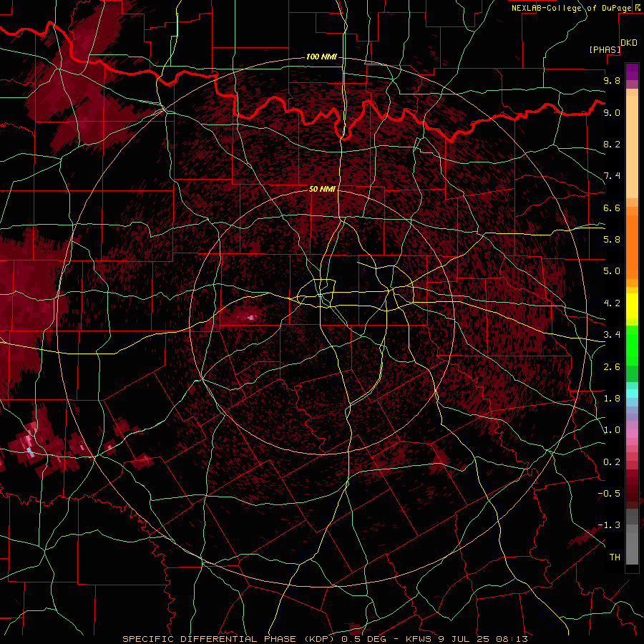644x644 pixels.
Task: Pick the bright green band on color scale
Action: click(x=632, y=345)
